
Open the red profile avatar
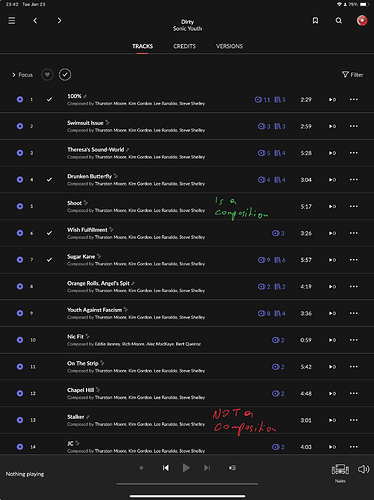(362, 20)
